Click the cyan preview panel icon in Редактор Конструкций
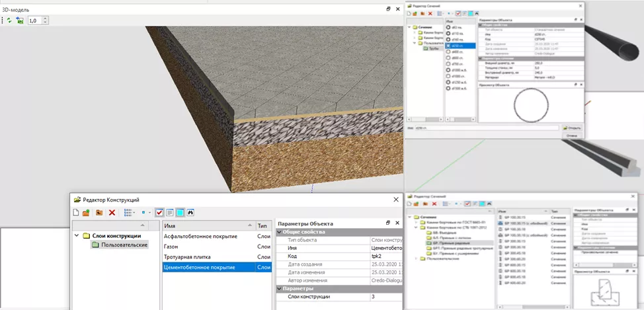The height and width of the screenshot is (310, 644). click(x=181, y=213)
